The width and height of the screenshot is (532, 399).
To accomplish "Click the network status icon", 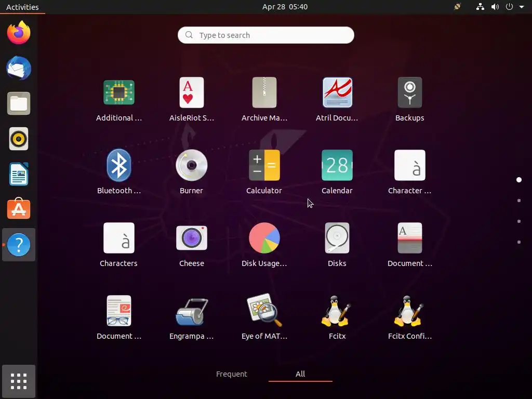I will click(x=480, y=7).
